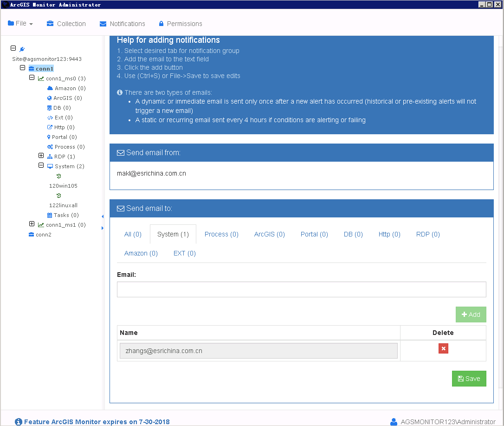
Task: Click the Portal map pin icon
Action: (49, 137)
